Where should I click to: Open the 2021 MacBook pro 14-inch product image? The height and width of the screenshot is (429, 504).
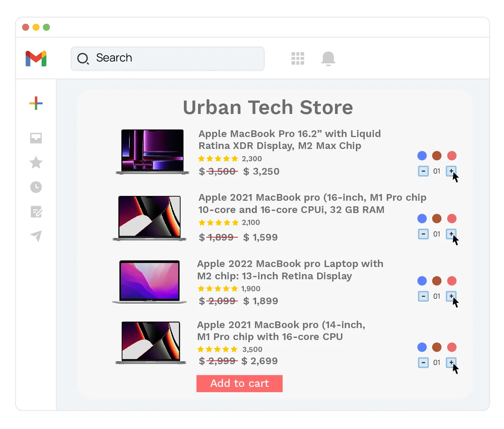(x=151, y=343)
